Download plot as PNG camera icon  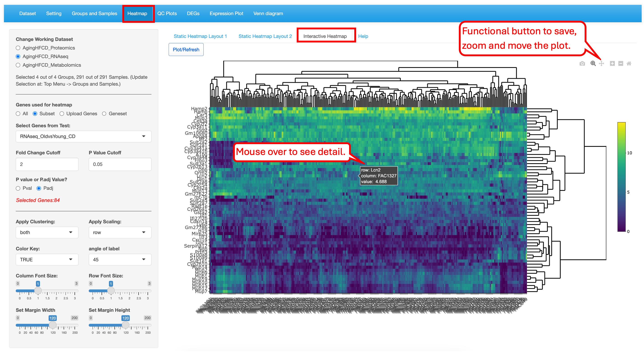click(582, 63)
